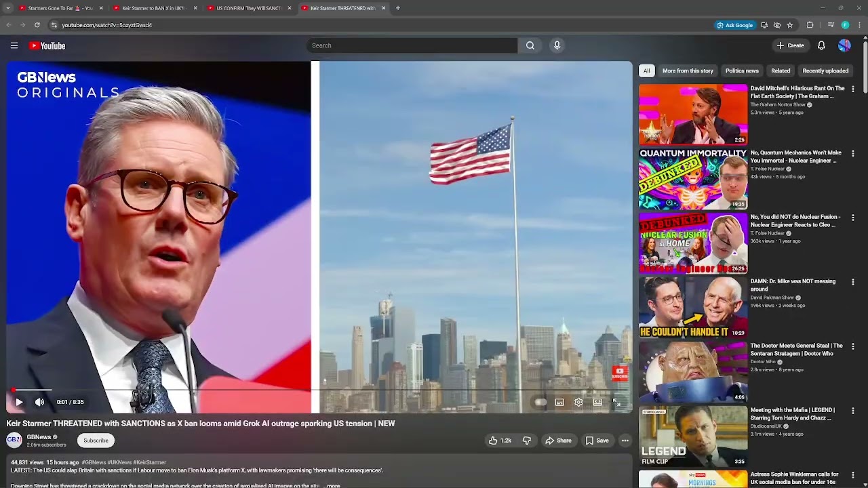Click the search magnifier button

point(530,45)
